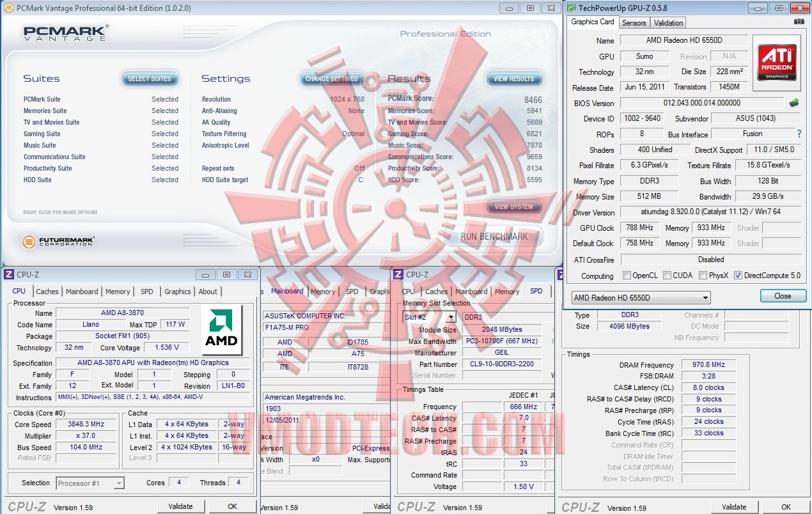The height and width of the screenshot is (514, 812).
Task: Open the SPD tab in first CPU-Z
Action: tap(147, 292)
